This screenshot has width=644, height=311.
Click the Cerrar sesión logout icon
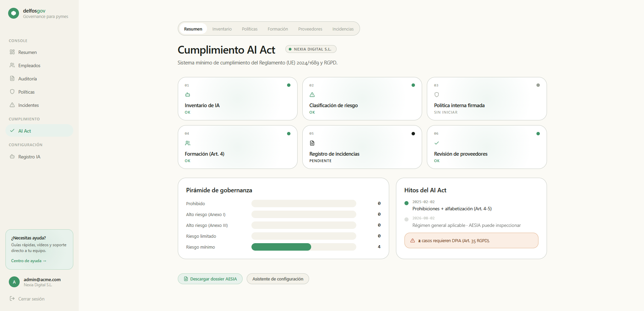pyautogui.click(x=12, y=298)
